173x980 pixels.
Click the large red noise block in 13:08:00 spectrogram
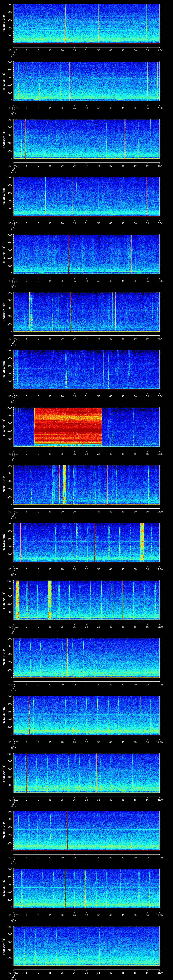(68, 426)
